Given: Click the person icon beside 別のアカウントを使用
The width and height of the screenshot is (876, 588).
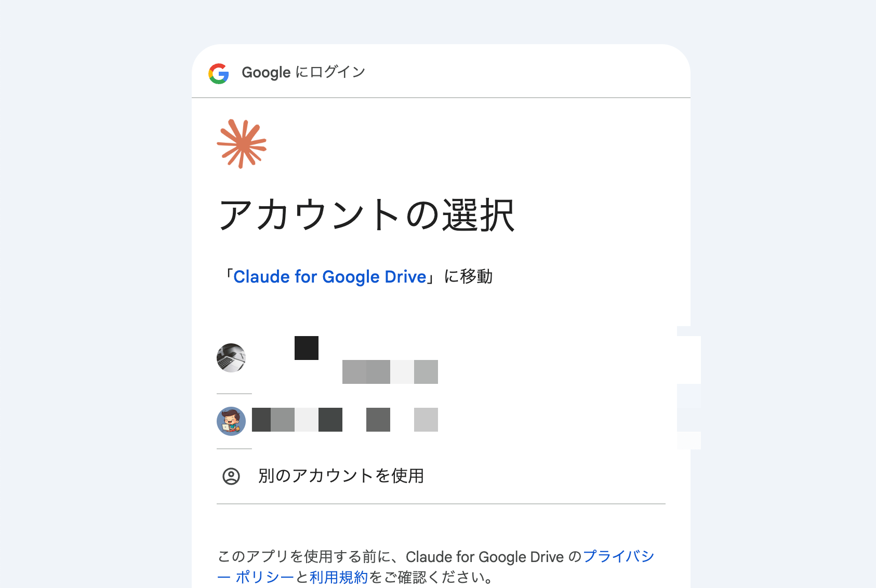Looking at the screenshot, I should click(x=231, y=476).
